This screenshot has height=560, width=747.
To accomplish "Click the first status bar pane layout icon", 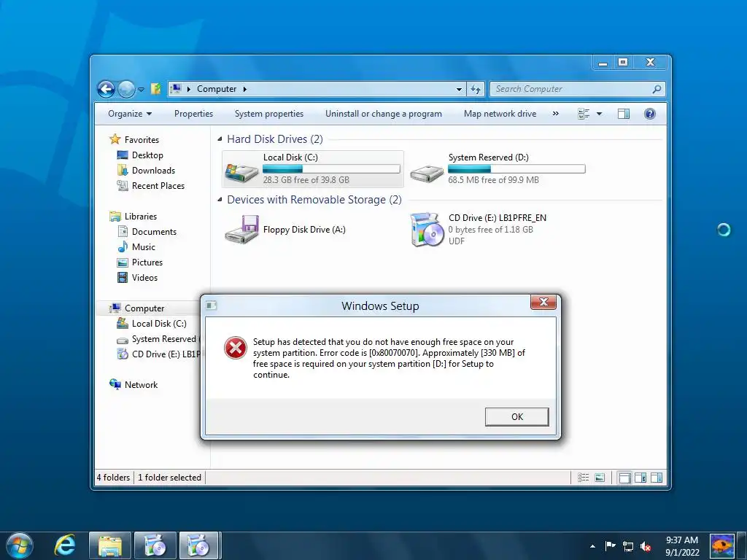I will (624, 478).
